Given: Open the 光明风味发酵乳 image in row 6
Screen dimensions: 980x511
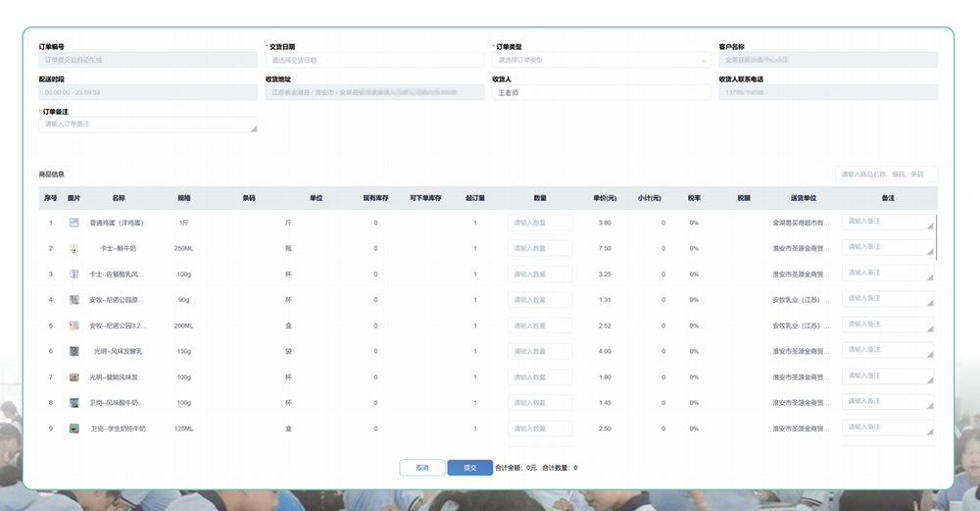Looking at the screenshot, I should [x=73, y=351].
